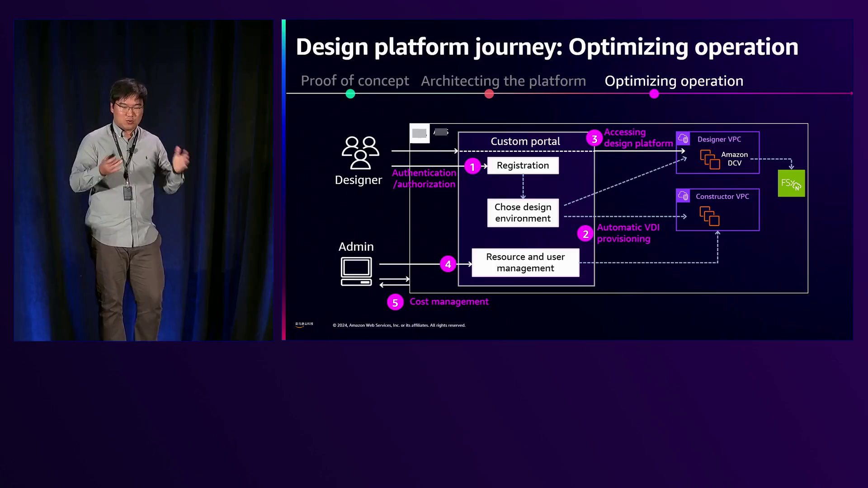Image resolution: width=868 pixels, height=488 pixels.
Task: Click the red timeline dot marker
Action: pos(489,94)
